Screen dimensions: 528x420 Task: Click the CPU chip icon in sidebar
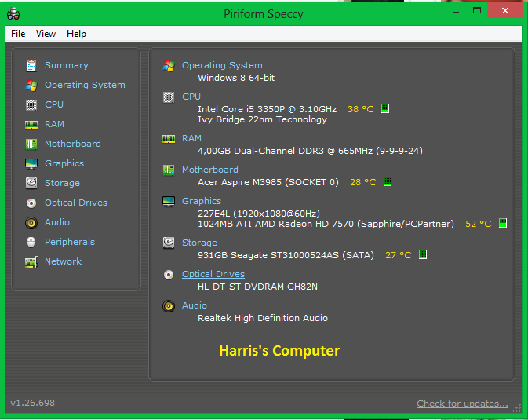(x=31, y=105)
